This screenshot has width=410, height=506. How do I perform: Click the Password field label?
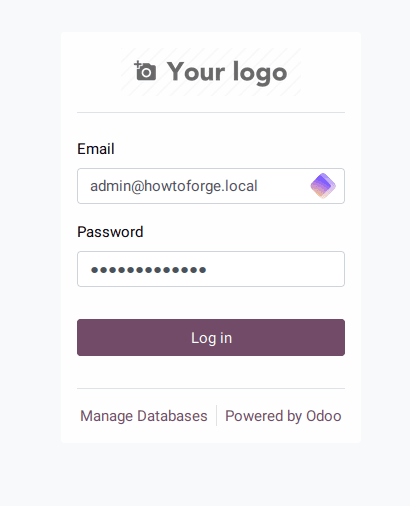(110, 232)
